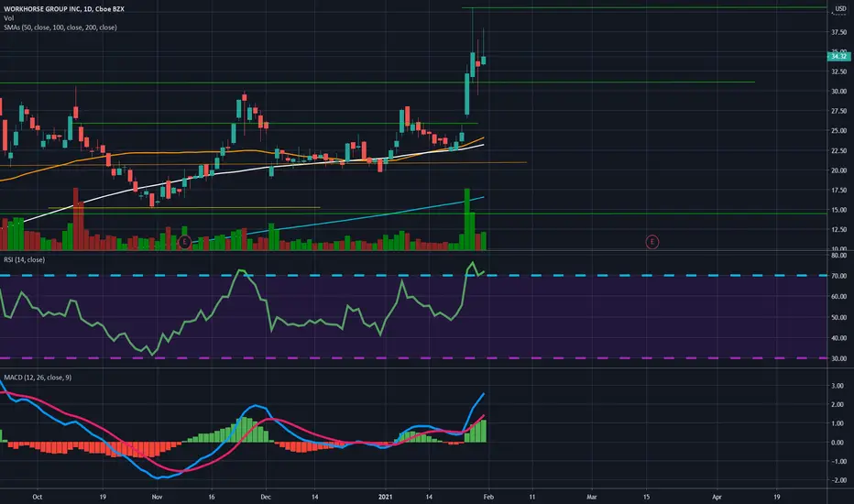Viewport: 854px width, 504px height.
Task: Click the Mar date label on time axis
Action: [x=592, y=497]
